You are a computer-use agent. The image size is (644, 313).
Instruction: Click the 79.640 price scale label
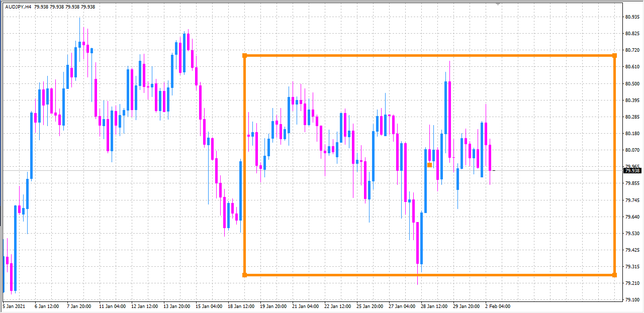tap(632, 217)
